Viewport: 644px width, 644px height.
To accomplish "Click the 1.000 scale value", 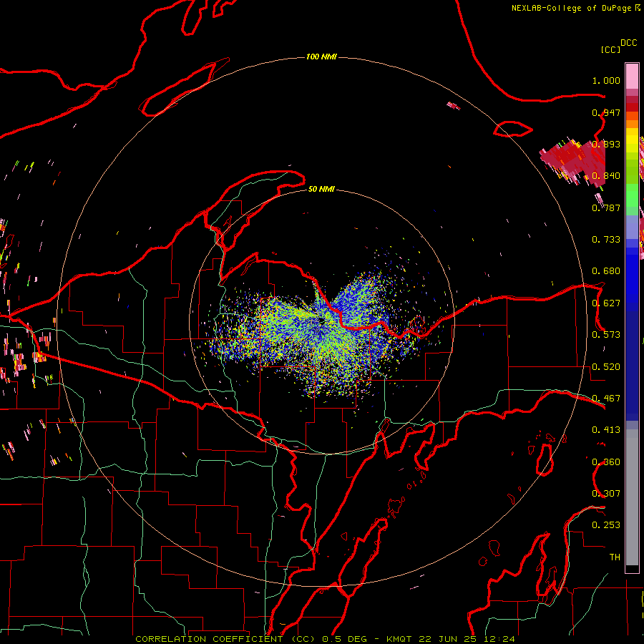I will coord(606,80).
